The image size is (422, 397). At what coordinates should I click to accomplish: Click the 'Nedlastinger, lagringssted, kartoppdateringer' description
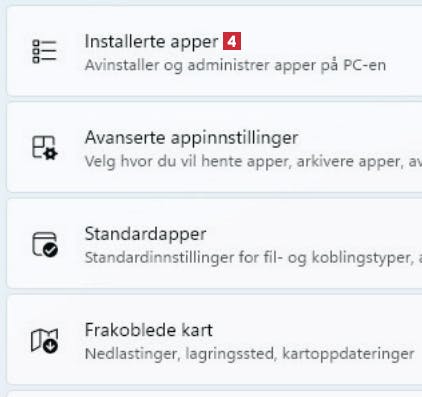click(250, 354)
